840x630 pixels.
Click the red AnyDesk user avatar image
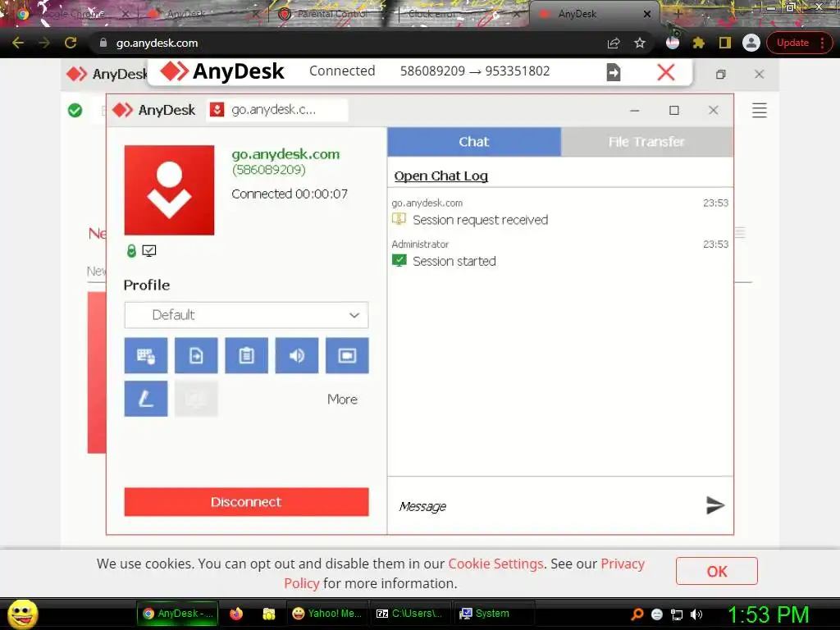(169, 190)
